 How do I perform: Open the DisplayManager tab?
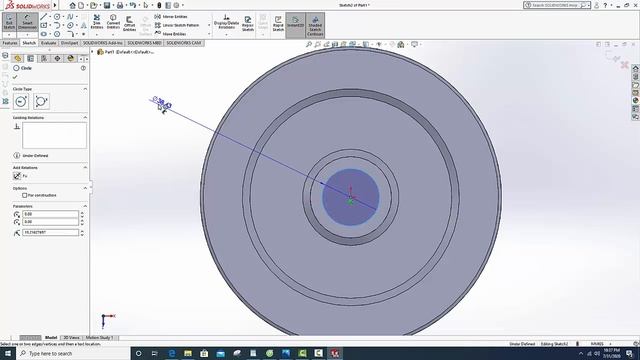click(x=71, y=59)
